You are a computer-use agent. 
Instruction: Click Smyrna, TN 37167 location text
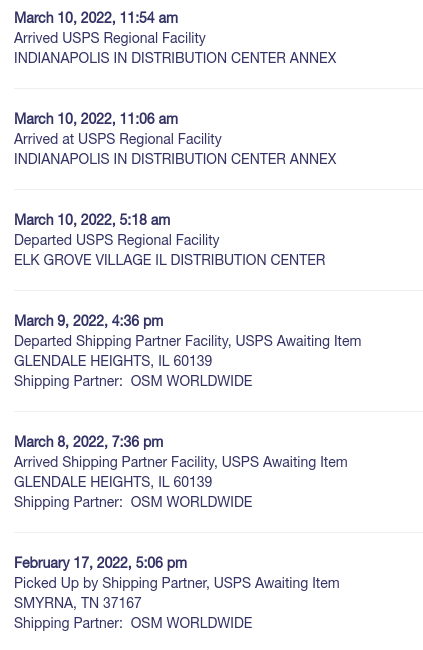(x=78, y=603)
